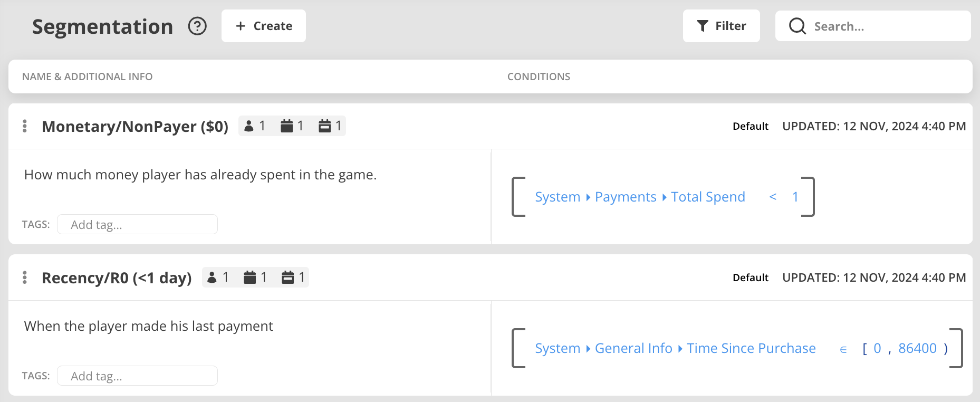Screen dimensions: 980x402
Task: Click the magnifier icon in the search box
Action: tap(797, 26)
